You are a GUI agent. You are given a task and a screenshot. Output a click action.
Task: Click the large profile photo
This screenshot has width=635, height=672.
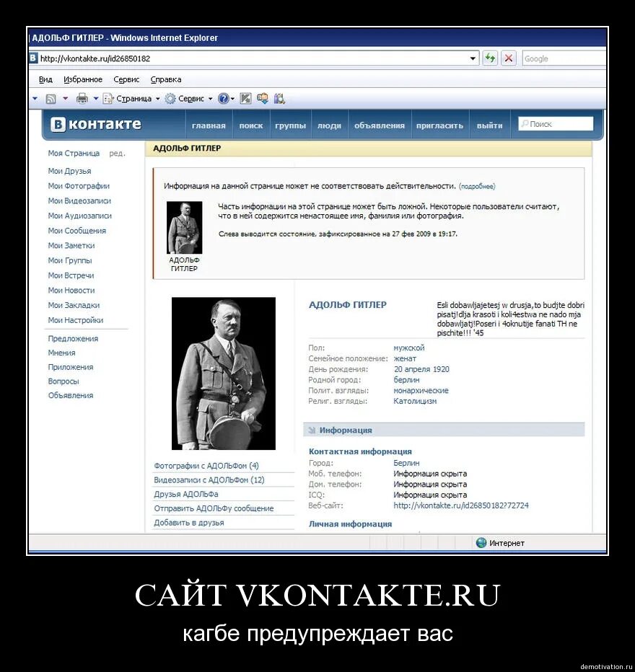coord(224,373)
